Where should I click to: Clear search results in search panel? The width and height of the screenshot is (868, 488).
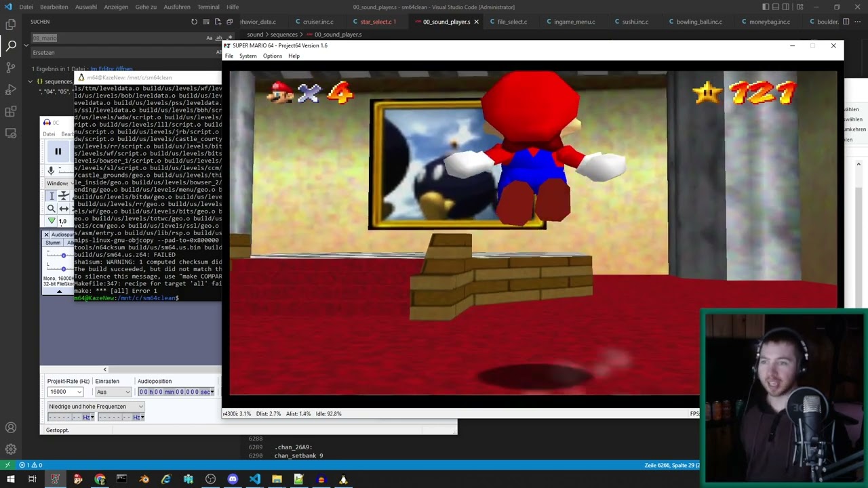click(x=205, y=22)
